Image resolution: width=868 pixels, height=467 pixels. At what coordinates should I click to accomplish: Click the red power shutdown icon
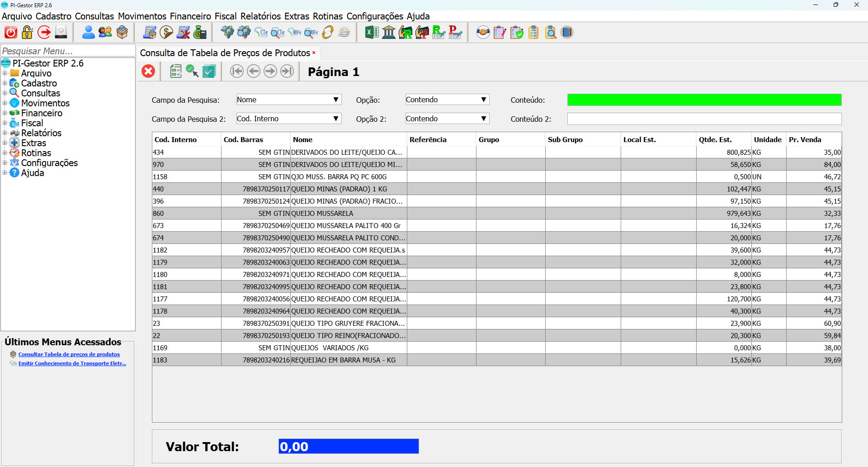point(11,33)
